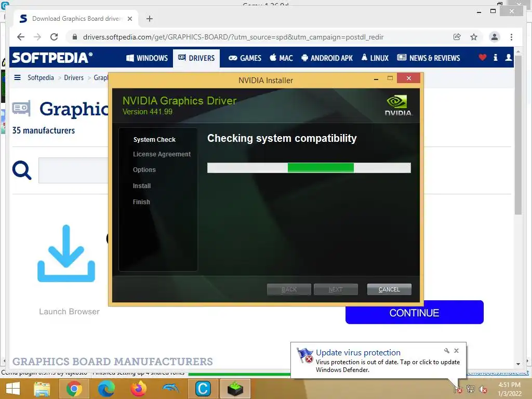
Task: Open Google Chrome from the taskbar
Action: click(x=74, y=389)
